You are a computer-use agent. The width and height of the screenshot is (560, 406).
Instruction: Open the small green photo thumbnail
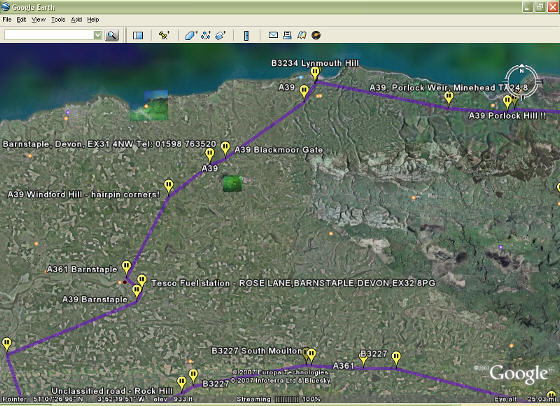[232, 184]
